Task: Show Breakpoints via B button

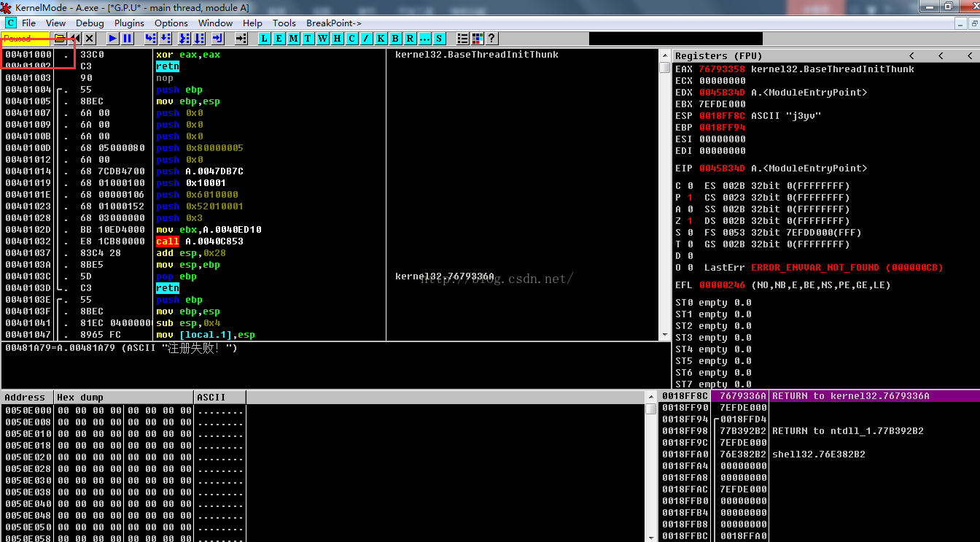Action: click(x=395, y=38)
